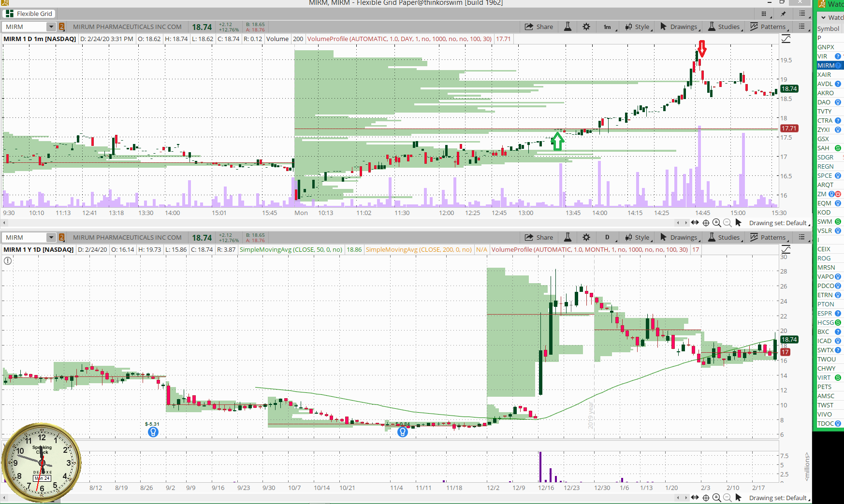Screen dimensions: 844x504
Task: Open the upper chart's list menu icon
Action: (802, 27)
